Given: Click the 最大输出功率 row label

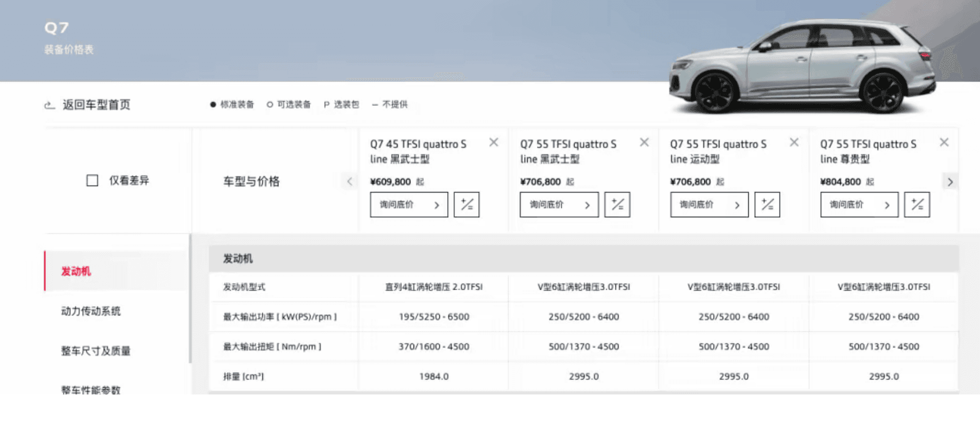Looking at the screenshot, I should coord(280,317).
